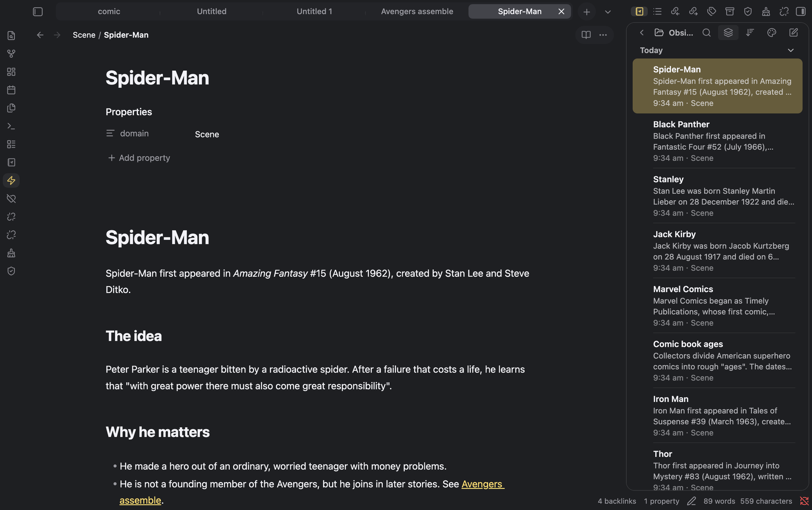Open the Marvel Comics note card

(717, 306)
